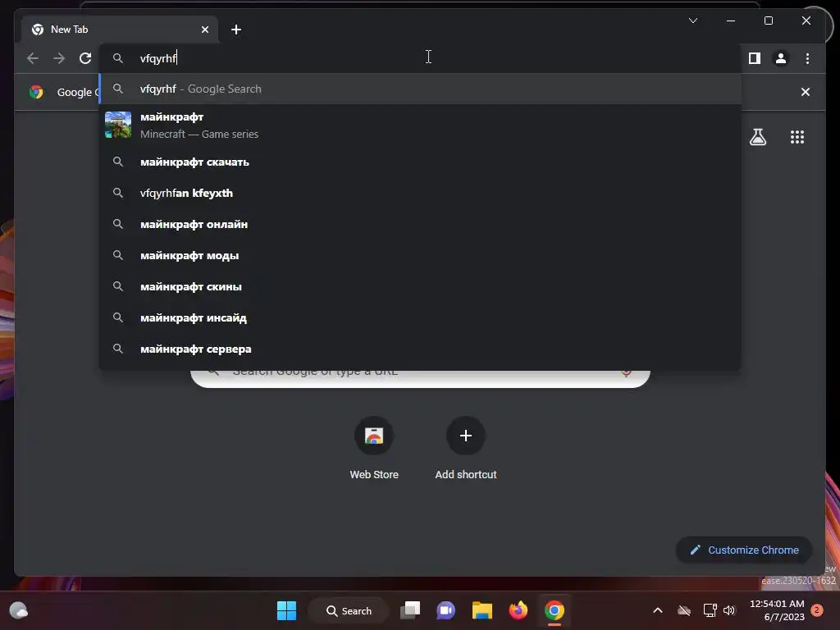Viewport: 840px width, 630px height.
Task: Open the tab search chevron
Action: (692, 21)
